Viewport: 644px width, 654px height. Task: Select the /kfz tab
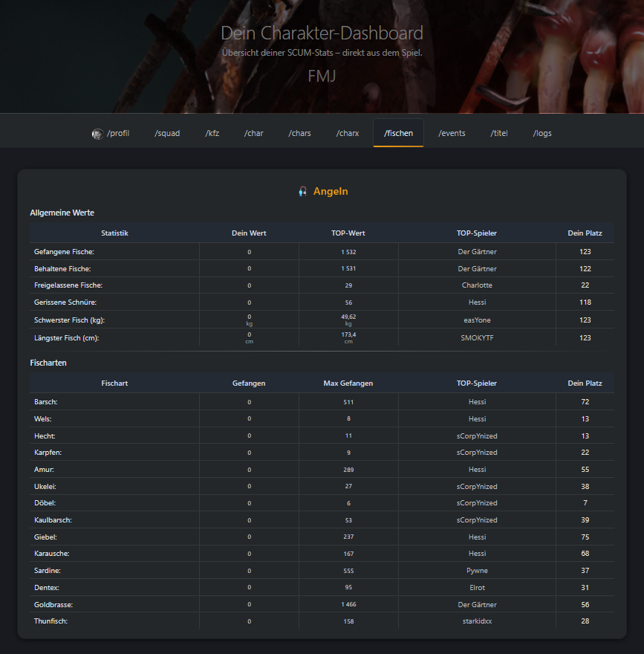212,133
